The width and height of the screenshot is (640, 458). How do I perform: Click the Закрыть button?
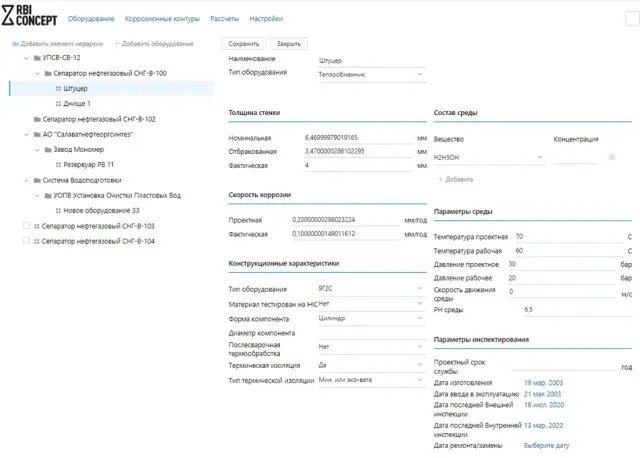click(289, 44)
